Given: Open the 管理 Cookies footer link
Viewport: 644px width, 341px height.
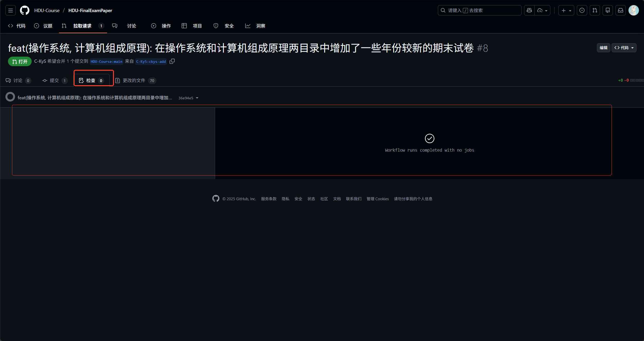Looking at the screenshot, I should click(377, 199).
